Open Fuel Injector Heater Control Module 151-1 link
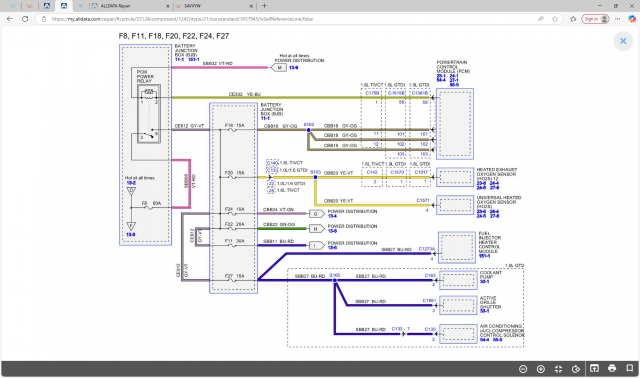Screen dimensions: 640x378 (484, 256)
